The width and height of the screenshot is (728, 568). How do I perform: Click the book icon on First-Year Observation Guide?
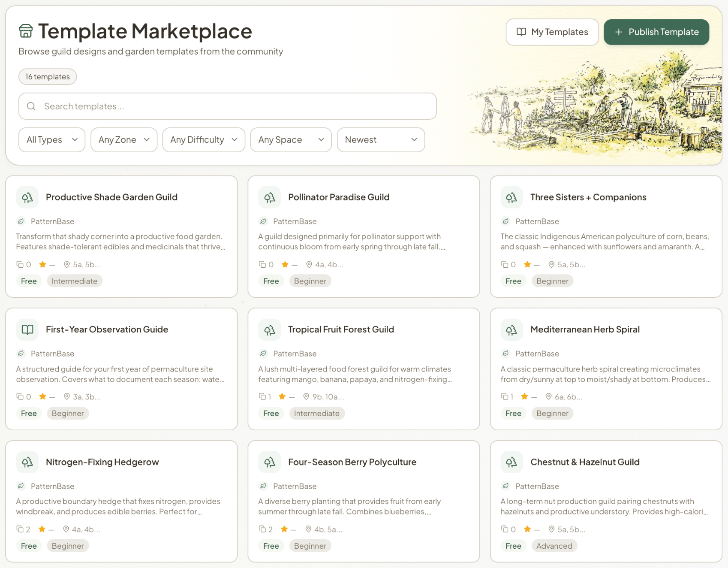tap(27, 329)
